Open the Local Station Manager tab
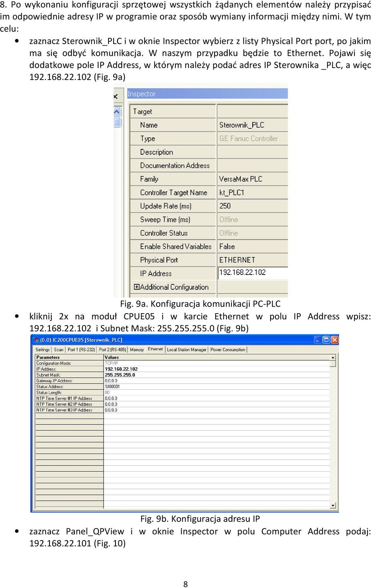 (x=187, y=349)
